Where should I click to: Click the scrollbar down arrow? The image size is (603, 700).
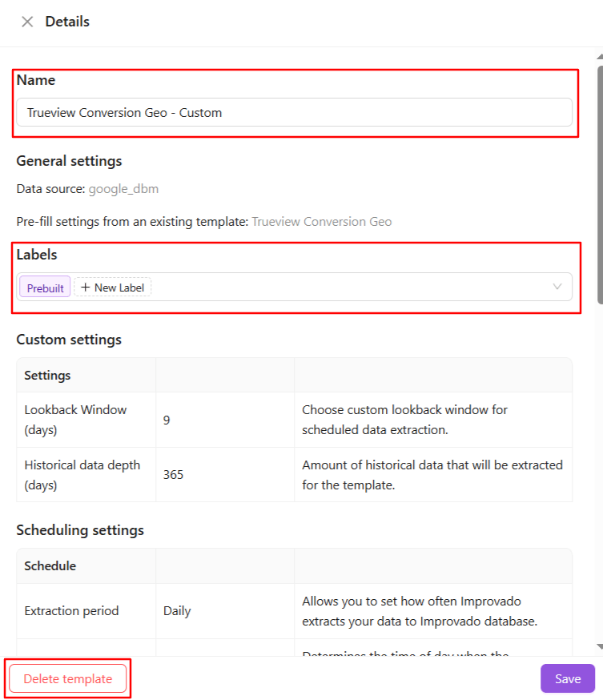pyautogui.click(x=600, y=646)
